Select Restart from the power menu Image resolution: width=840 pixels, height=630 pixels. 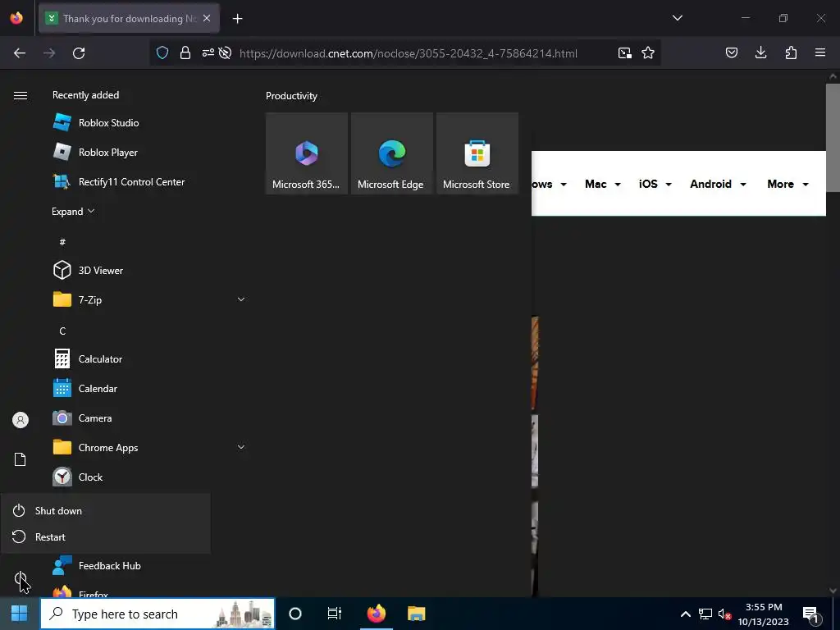[106, 536]
